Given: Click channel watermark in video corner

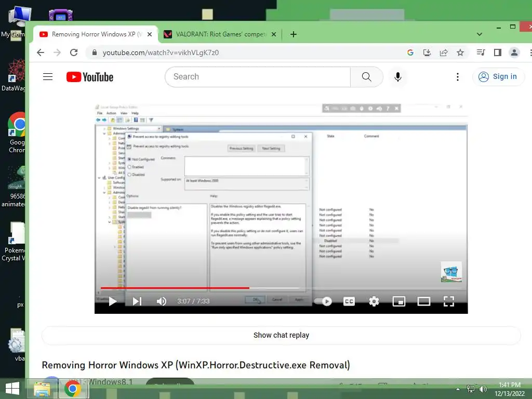Looking at the screenshot, I should tap(451, 272).
